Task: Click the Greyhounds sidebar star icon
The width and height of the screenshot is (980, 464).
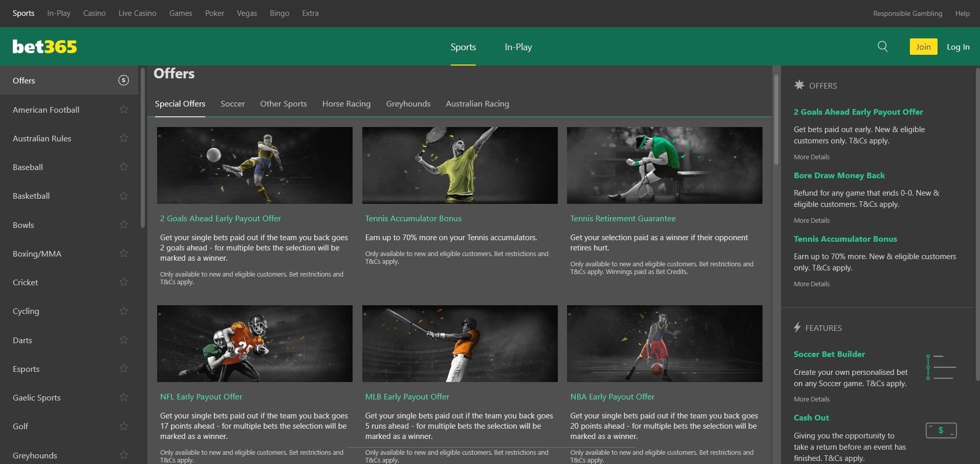Action: tap(123, 455)
